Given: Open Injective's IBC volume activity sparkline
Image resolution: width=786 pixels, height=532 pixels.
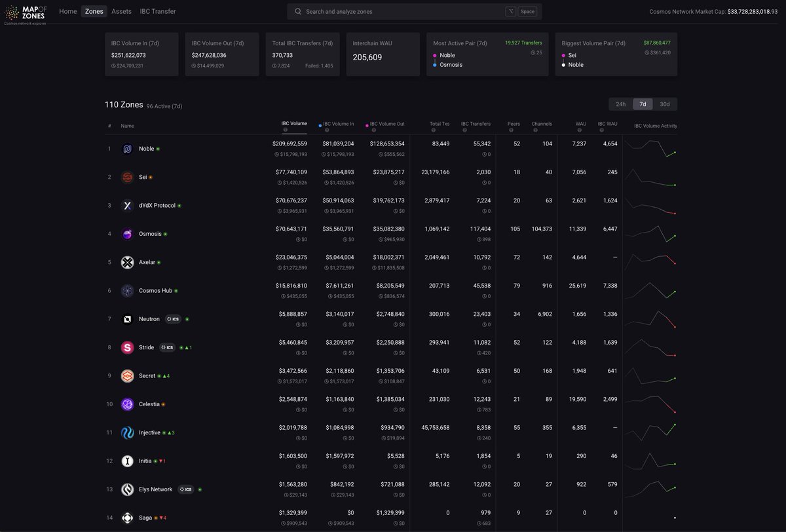Looking at the screenshot, I should point(650,432).
